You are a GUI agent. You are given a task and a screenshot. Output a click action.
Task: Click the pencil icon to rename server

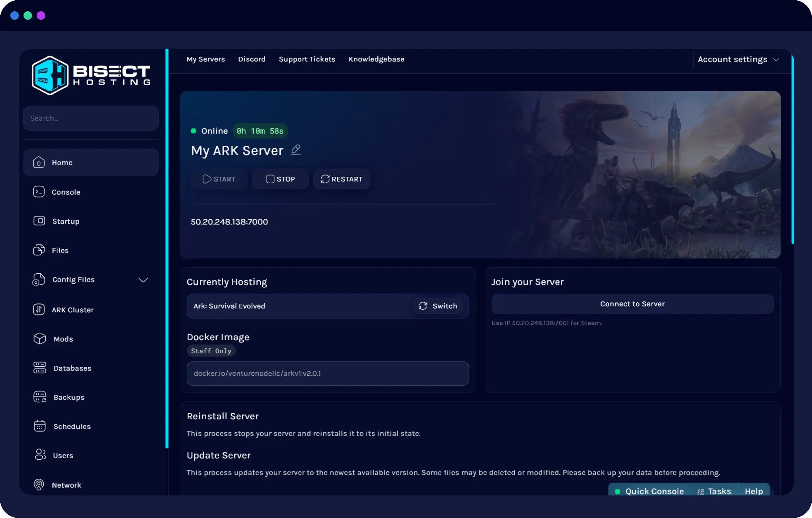296,149
